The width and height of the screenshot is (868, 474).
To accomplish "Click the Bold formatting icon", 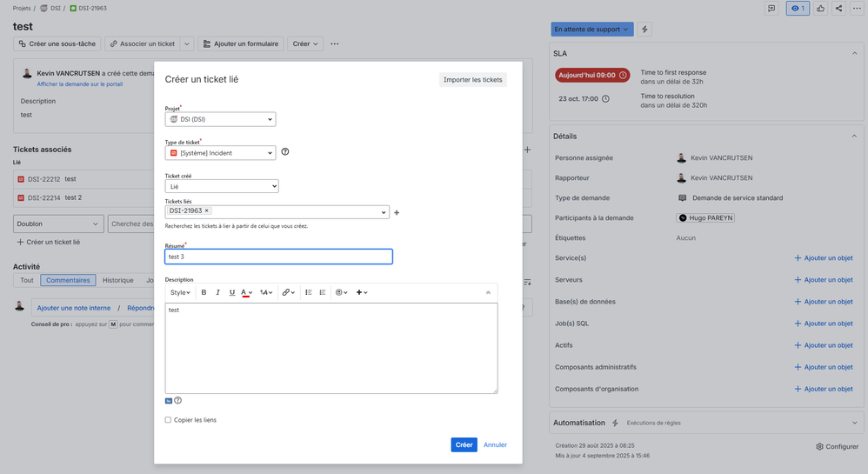I will (204, 292).
